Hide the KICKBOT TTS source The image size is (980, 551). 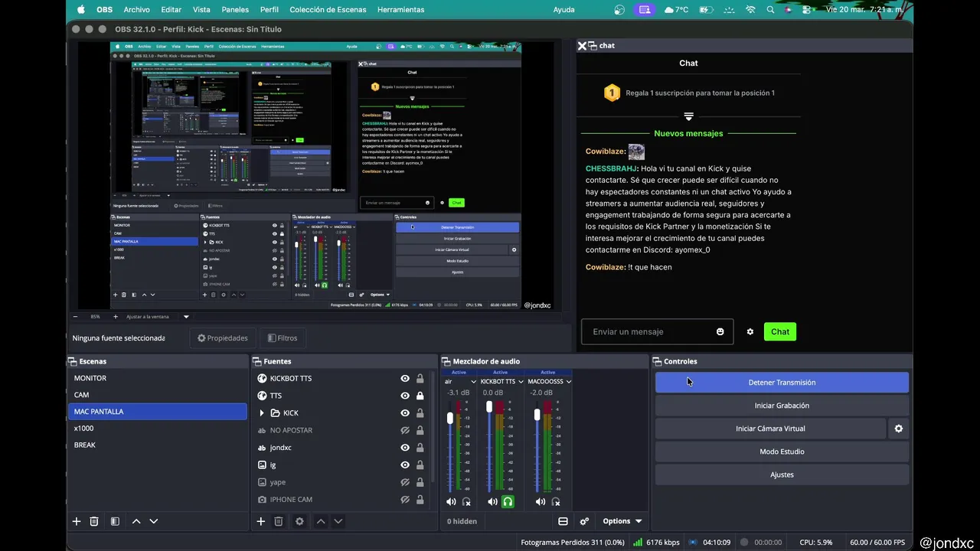405,378
